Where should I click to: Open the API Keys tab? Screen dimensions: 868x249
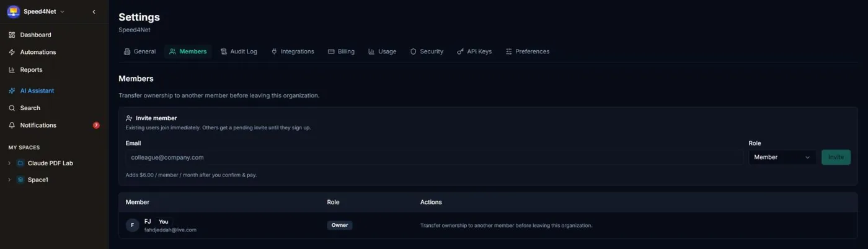pos(474,51)
